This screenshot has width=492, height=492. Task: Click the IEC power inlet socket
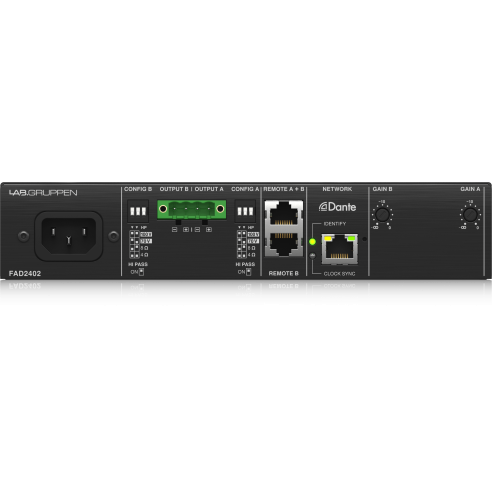69,236
